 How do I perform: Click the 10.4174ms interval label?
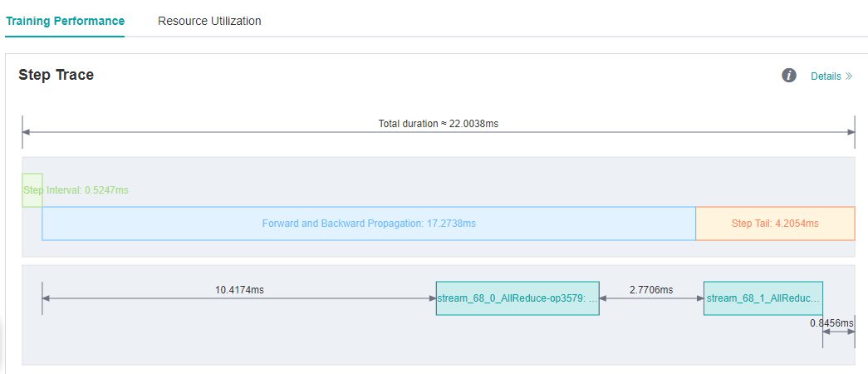point(239,289)
